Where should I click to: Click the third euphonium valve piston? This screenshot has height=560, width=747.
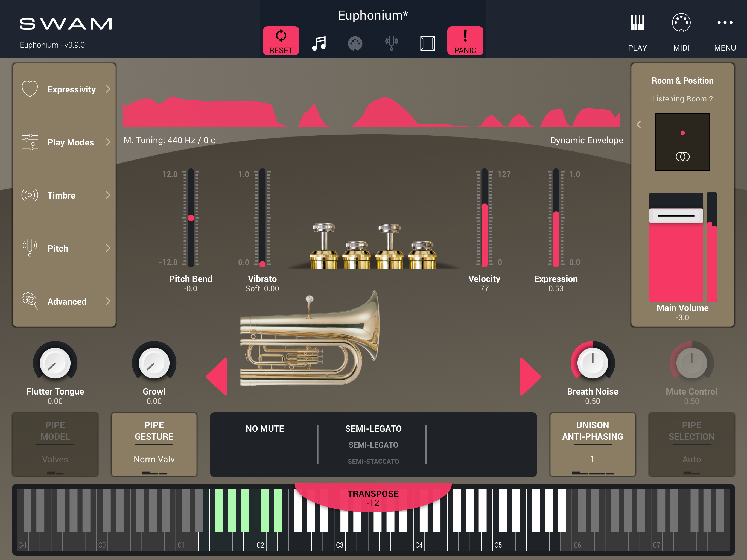(389, 246)
